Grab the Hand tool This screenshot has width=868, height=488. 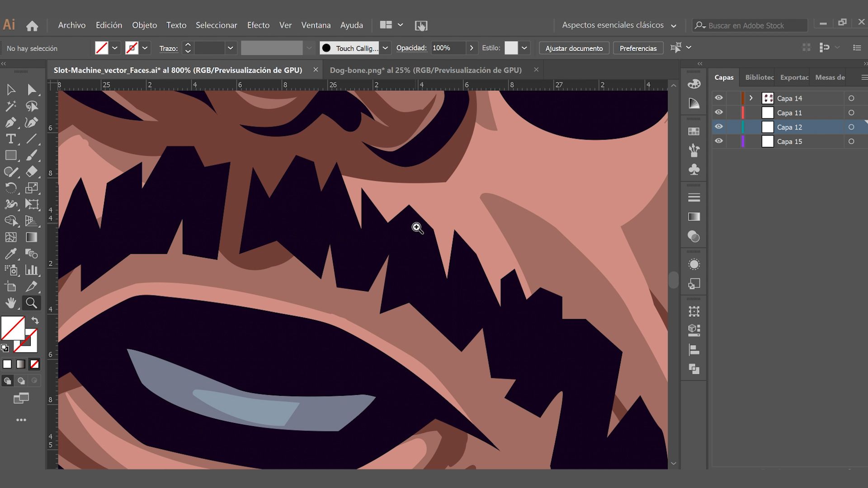(x=11, y=303)
